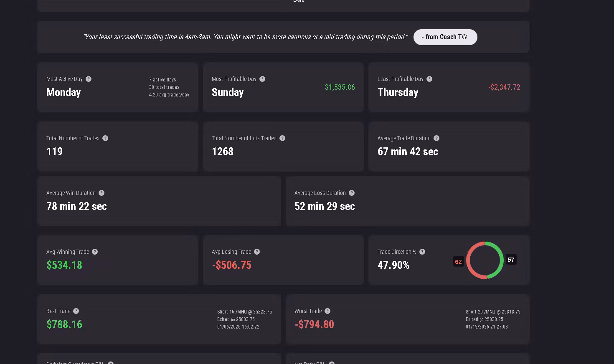Show info for Best Trade
Screen dimensions: 614x364
click(76, 311)
